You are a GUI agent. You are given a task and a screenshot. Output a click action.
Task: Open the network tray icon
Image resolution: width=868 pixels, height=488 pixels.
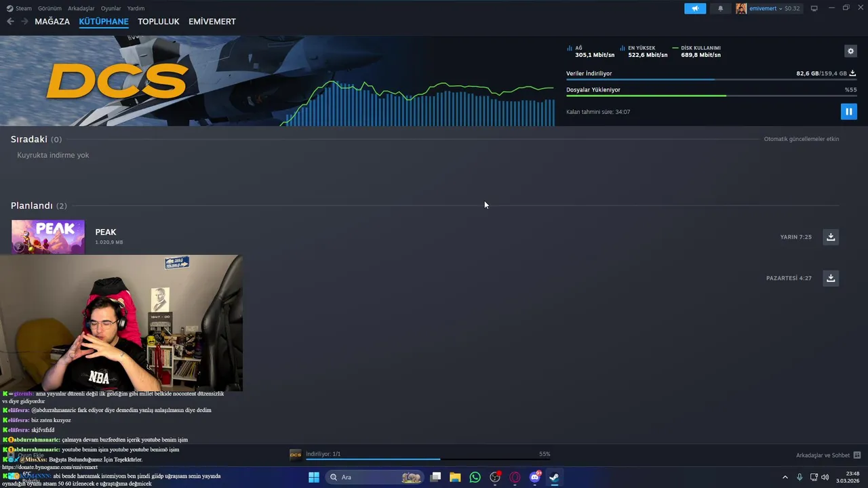(x=814, y=477)
